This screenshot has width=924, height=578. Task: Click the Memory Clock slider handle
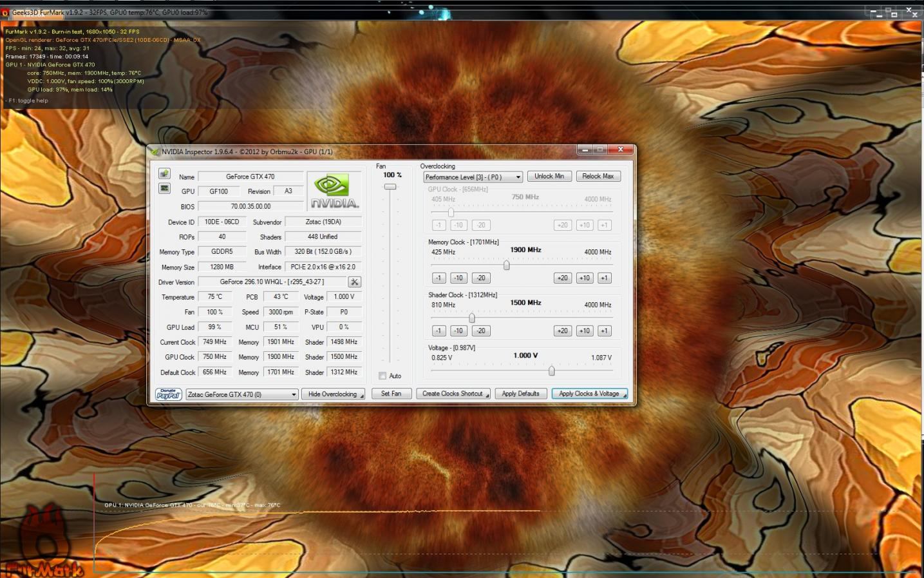tap(507, 265)
